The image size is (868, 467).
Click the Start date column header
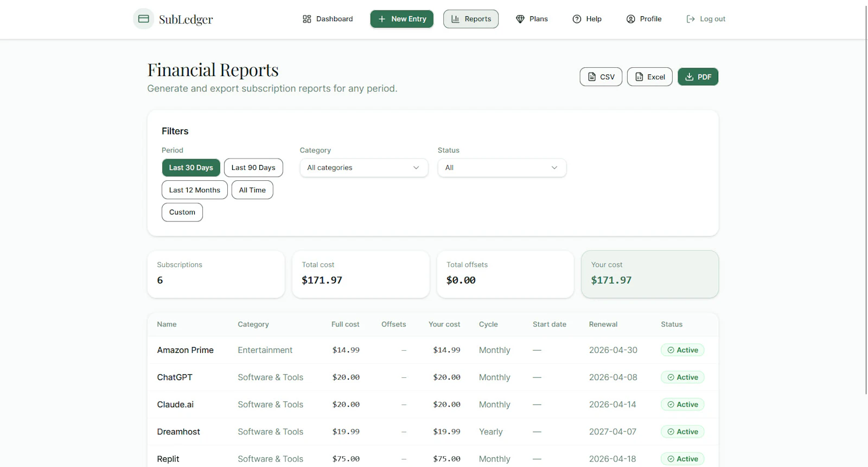click(x=550, y=324)
